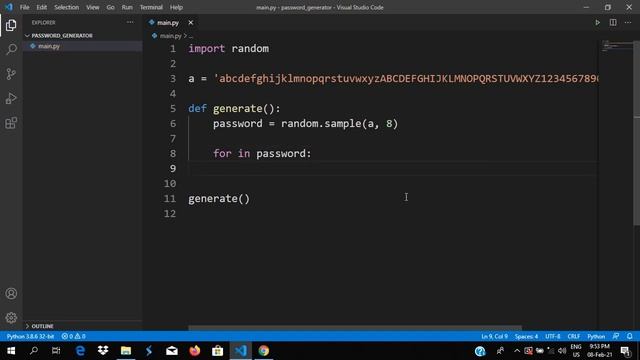Open the Extensions view

(x=11, y=123)
